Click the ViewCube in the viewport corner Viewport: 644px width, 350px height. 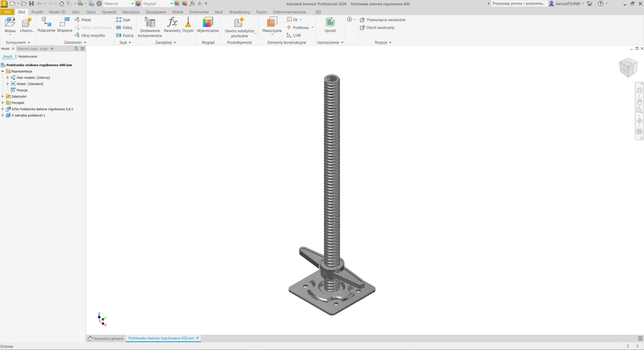tap(628, 67)
